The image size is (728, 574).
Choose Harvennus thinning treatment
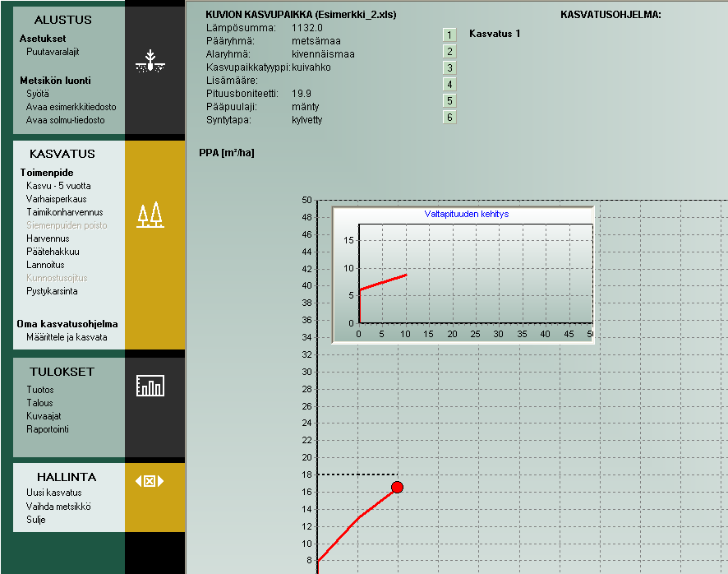(x=48, y=238)
